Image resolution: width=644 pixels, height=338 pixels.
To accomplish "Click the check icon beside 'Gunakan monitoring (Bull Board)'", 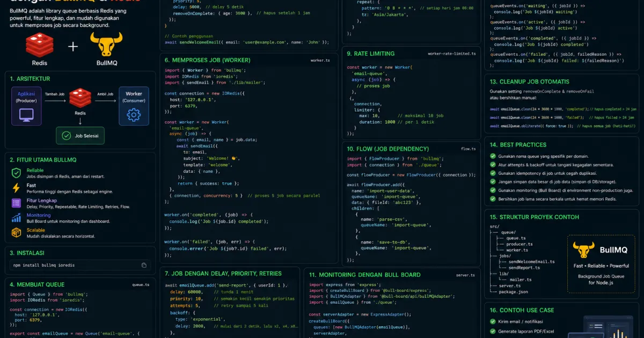I will pyautogui.click(x=493, y=190).
